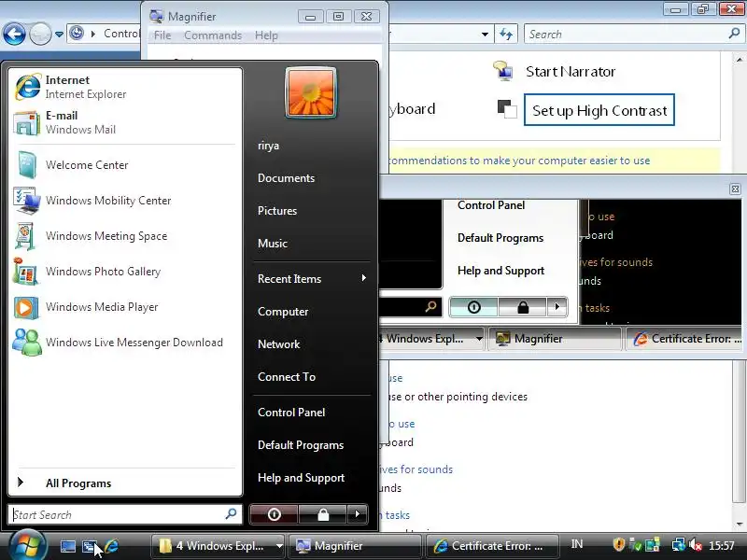Click the Start menu power button
Image resolution: width=747 pixels, height=560 pixels.
pyautogui.click(x=274, y=514)
